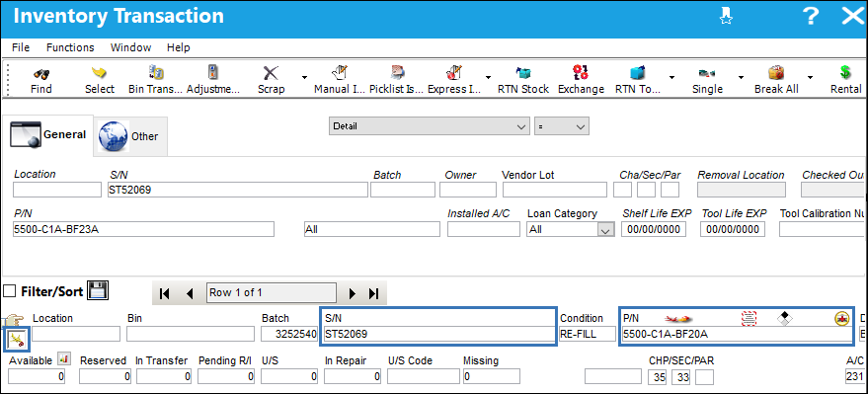This screenshot has height=394, width=868.
Task: Click the round yellow aircraft badge icon
Action: point(841,318)
